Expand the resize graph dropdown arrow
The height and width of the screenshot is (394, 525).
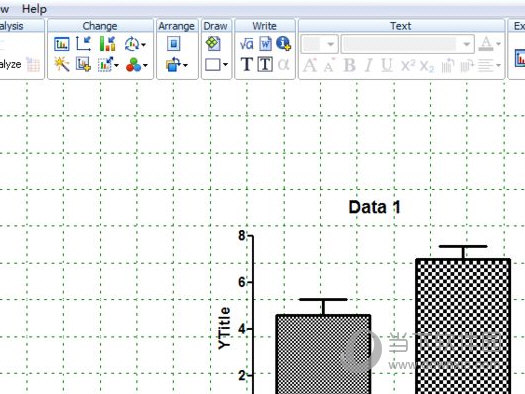pos(117,65)
